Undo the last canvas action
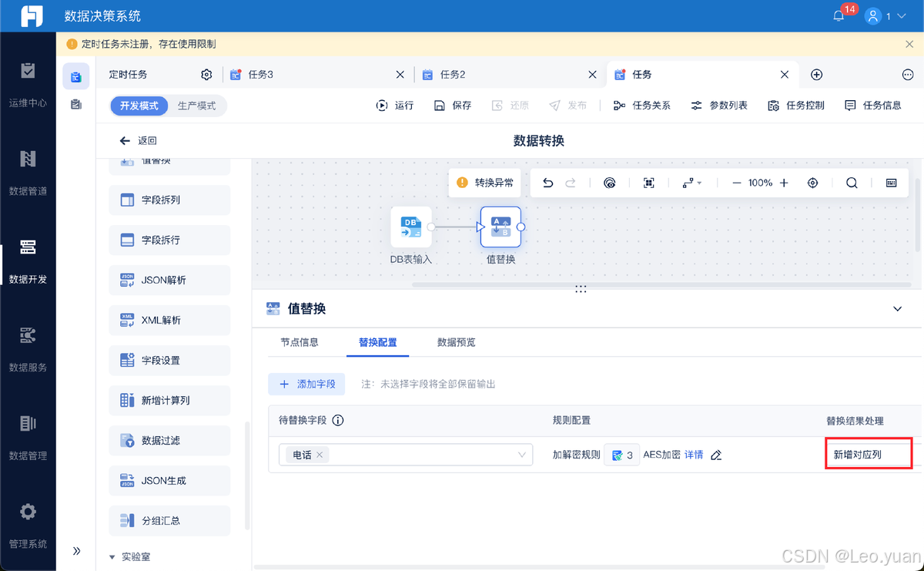 pyautogui.click(x=547, y=183)
